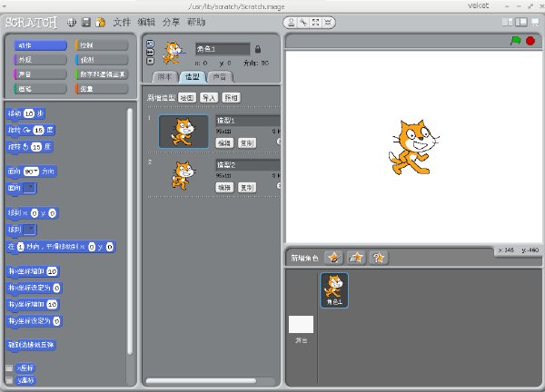This screenshot has width=545, height=392.
Task: Click the 照相 camera costume button
Action: click(x=231, y=98)
